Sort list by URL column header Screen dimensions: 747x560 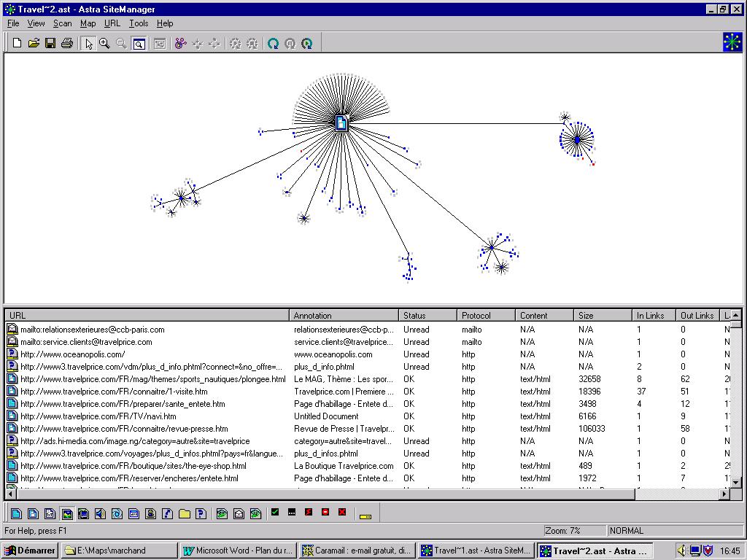click(147, 315)
